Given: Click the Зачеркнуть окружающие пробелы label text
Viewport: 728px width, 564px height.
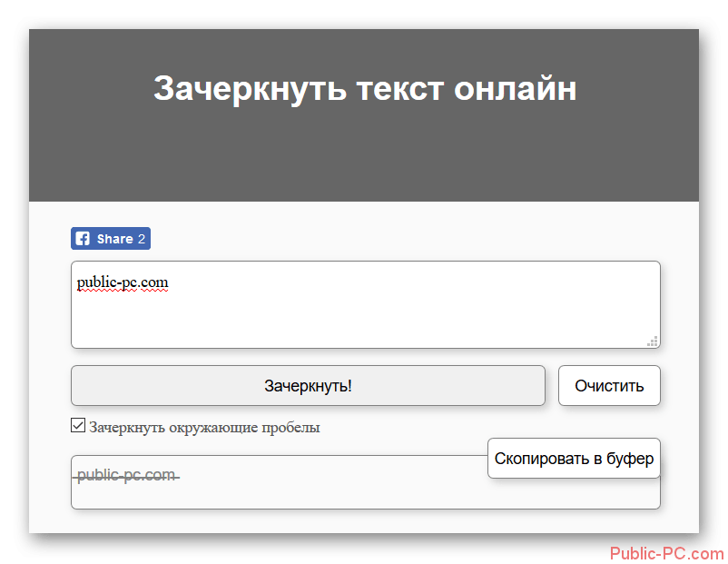Looking at the screenshot, I should [x=204, y=427].
